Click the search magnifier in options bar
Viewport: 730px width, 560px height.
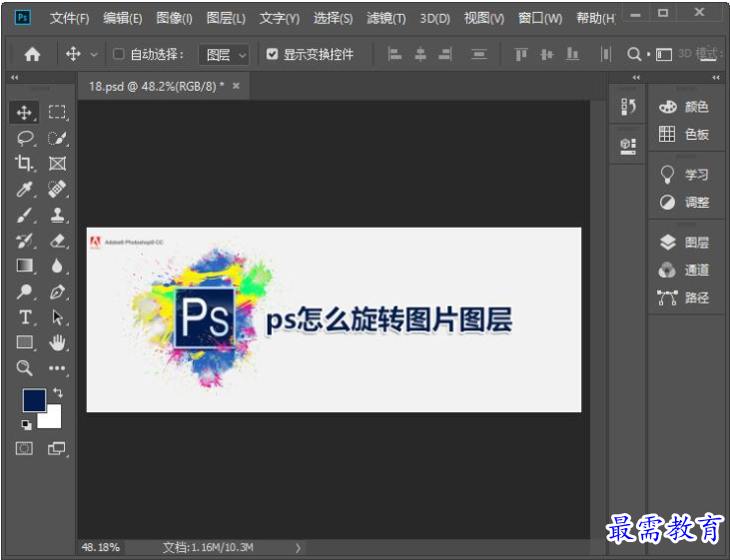633,55
